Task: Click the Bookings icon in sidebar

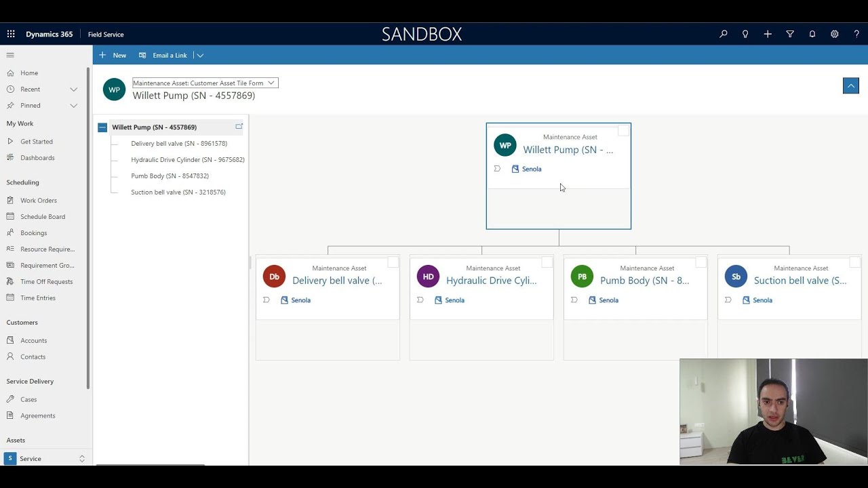Action: tap(10, 233)
